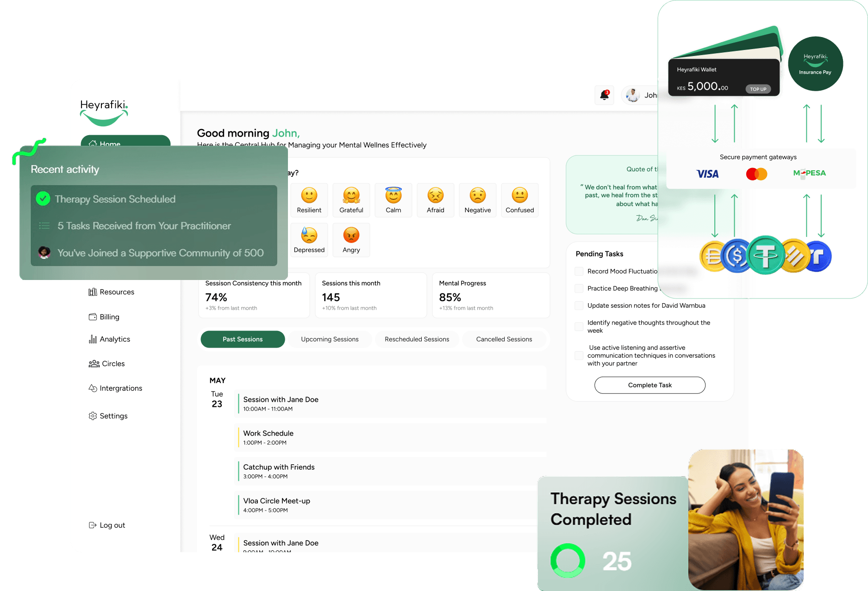Click the Resources sidebar icon
The image size is (868, 591).
pyautogui.click(x=93, y=292)
